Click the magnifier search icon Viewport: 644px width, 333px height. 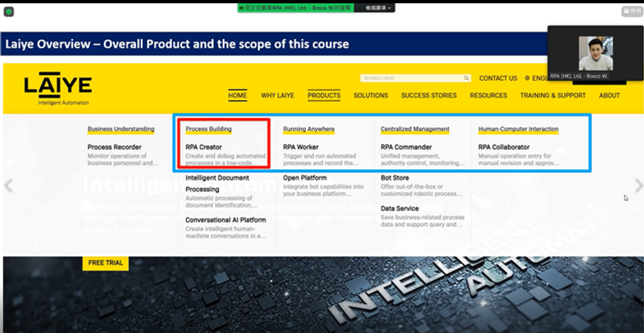click(466, 78)
